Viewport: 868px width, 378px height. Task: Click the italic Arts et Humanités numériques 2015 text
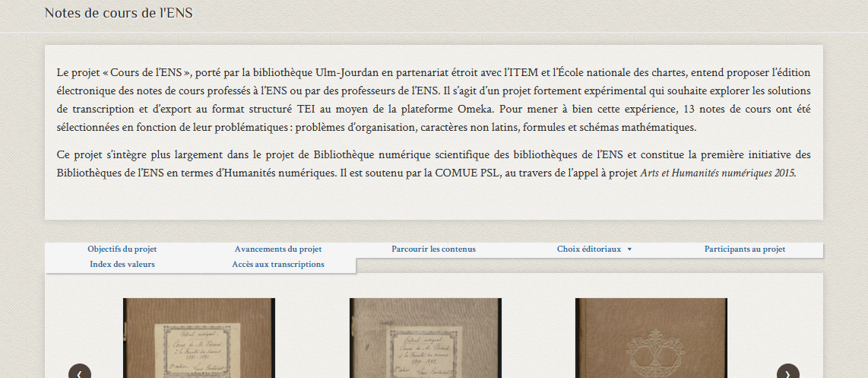(x=718, y=173)
